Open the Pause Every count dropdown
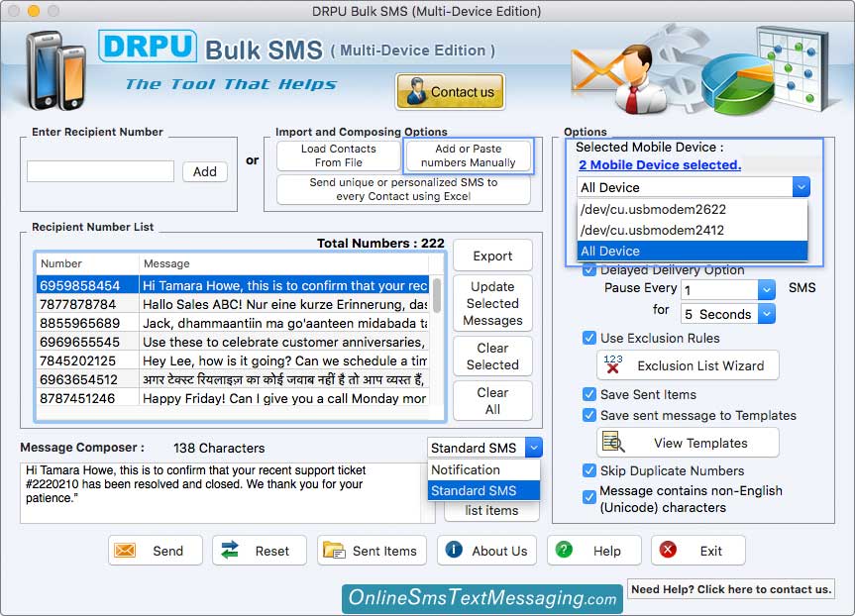Screen dimensions: 855x616 [x=766, y=289]
